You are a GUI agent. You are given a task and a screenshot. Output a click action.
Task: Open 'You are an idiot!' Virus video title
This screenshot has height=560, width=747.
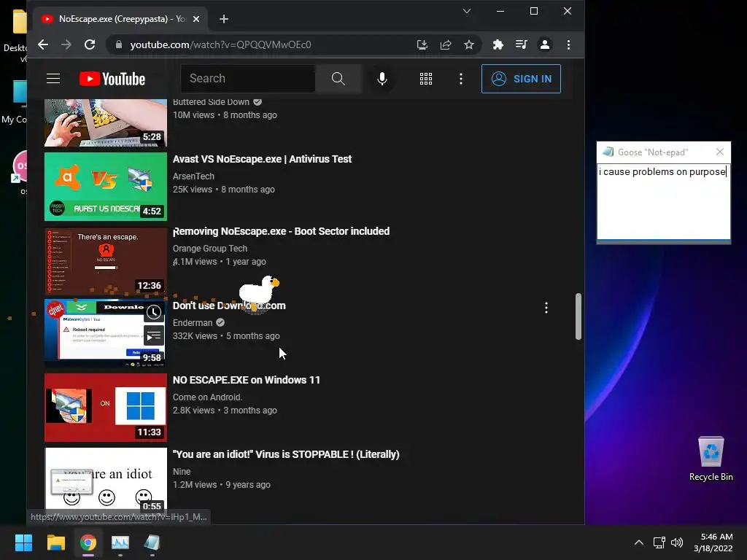(286, 454)
